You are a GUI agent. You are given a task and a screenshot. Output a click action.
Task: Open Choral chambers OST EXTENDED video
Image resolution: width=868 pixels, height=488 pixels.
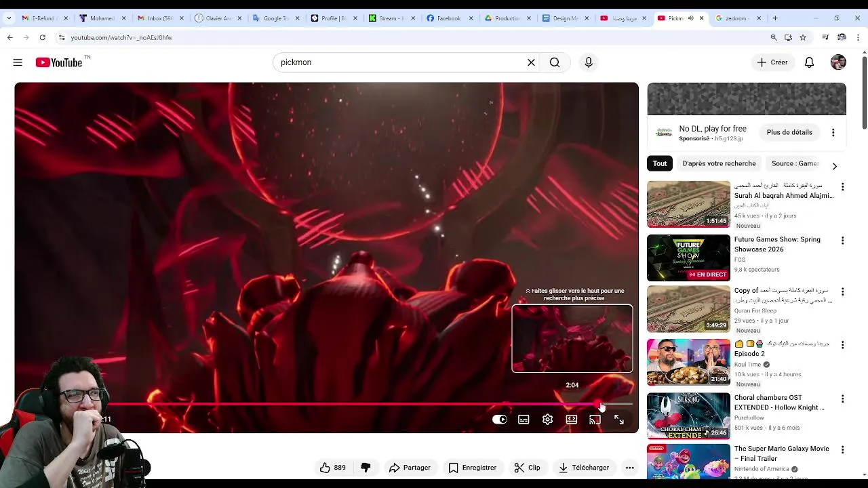688,415
